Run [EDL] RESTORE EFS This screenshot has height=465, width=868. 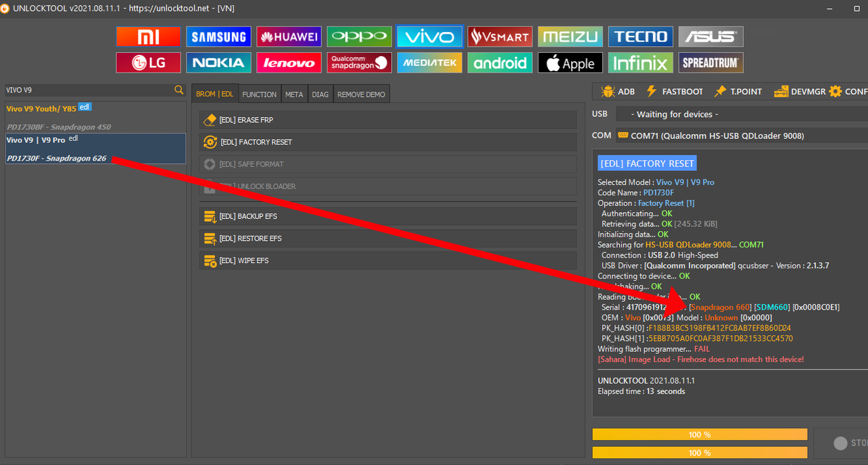point(388,239)
